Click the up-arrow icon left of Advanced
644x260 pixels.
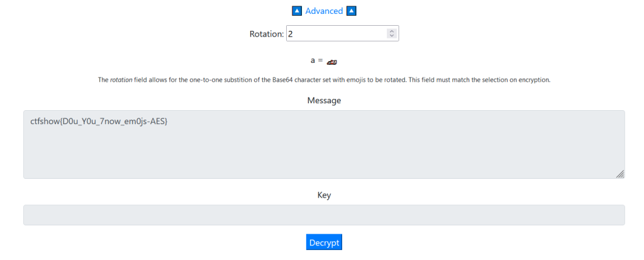297,11
